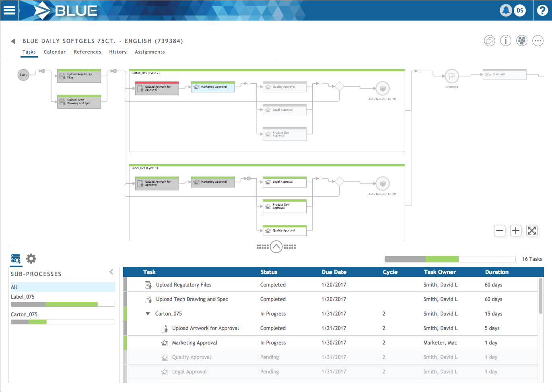
Task: Switch to the Tasks tab
Action: 29,52
